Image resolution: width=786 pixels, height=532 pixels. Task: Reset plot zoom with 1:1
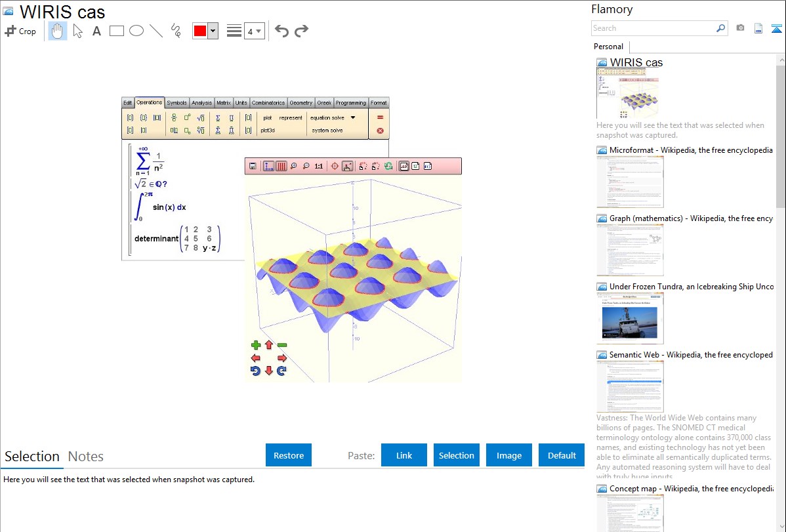pos(318,166)
